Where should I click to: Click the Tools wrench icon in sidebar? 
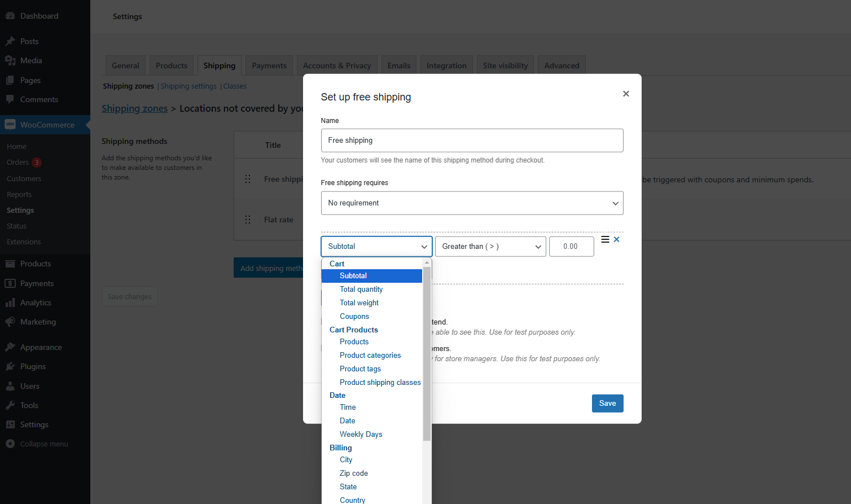[10, 406]
